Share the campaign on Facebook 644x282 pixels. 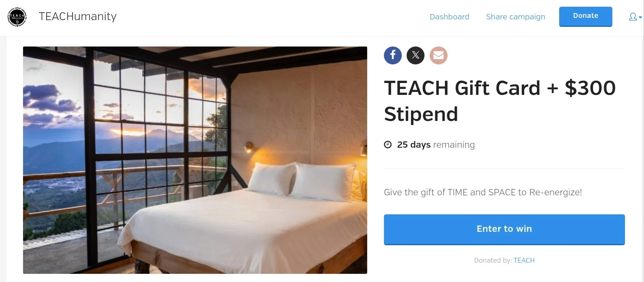tap(393, 55)
